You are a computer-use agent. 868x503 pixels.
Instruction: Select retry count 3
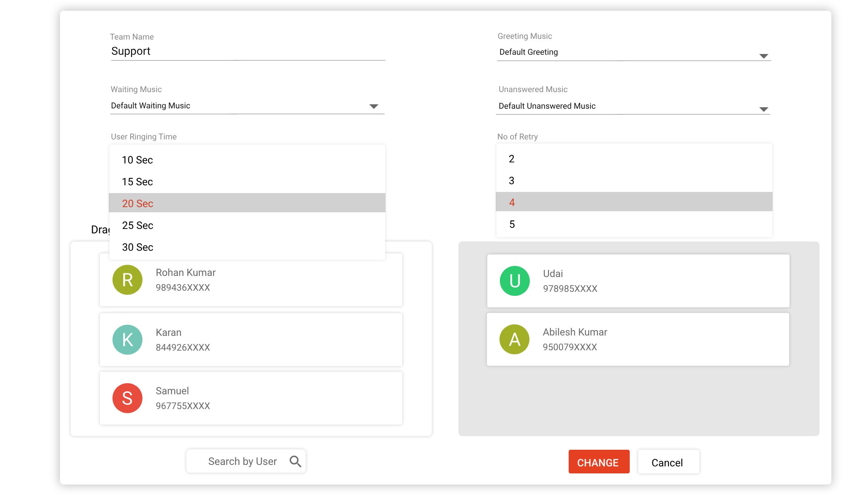click(x=512, y=180)
